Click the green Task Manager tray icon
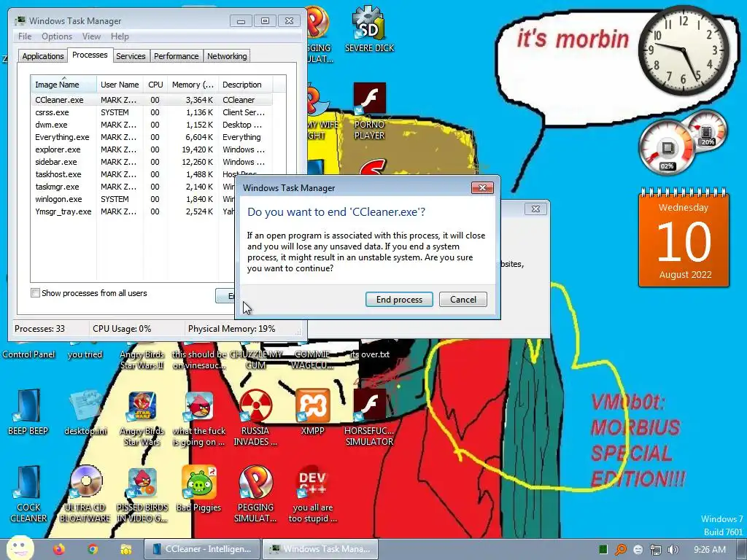The image size is (747, 560). tap(603, 550)
